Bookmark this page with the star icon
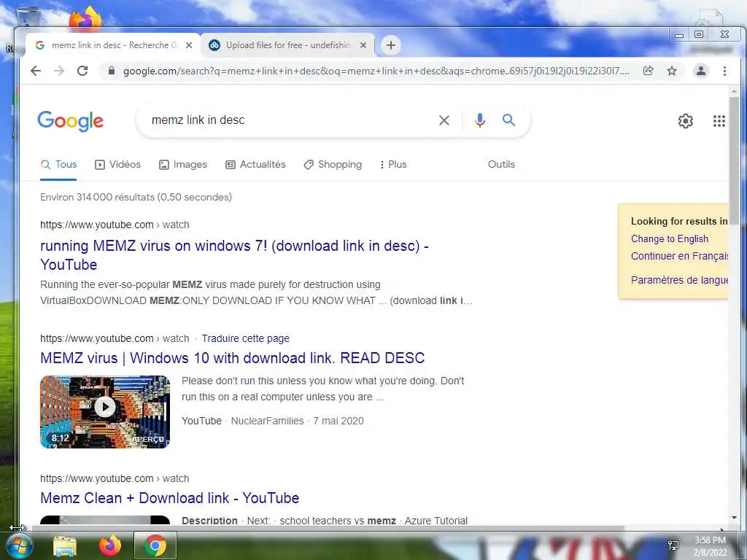747x560 pixels. (x=672, y=71)
